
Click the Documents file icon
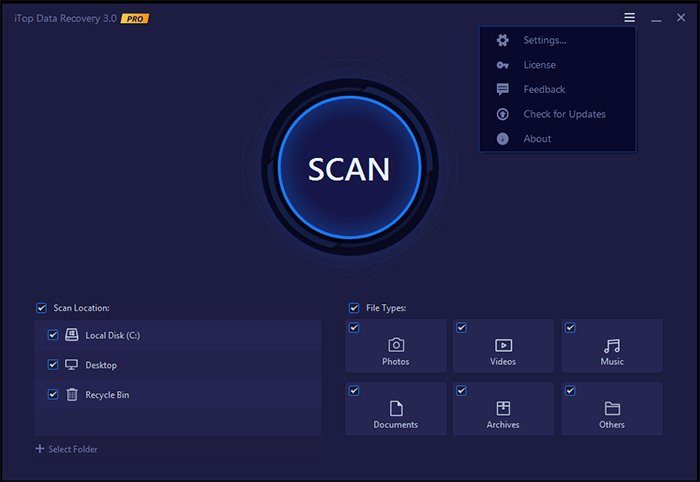coord(396,408)
